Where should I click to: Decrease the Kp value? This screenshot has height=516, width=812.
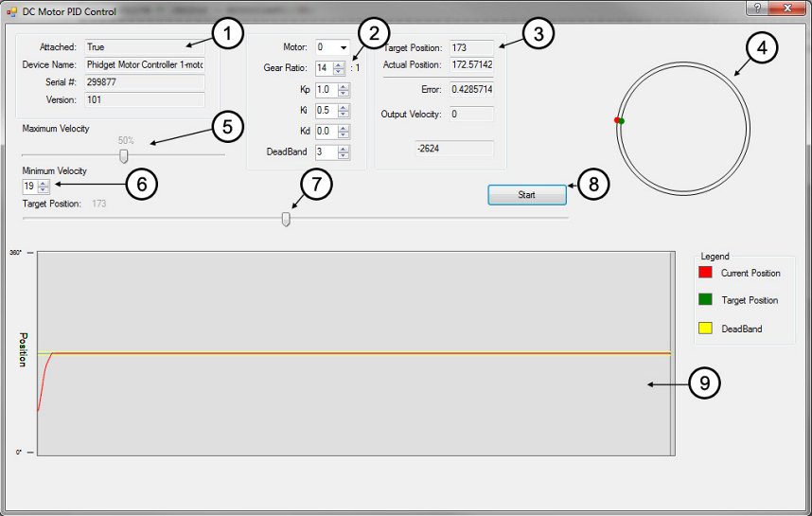344,93
